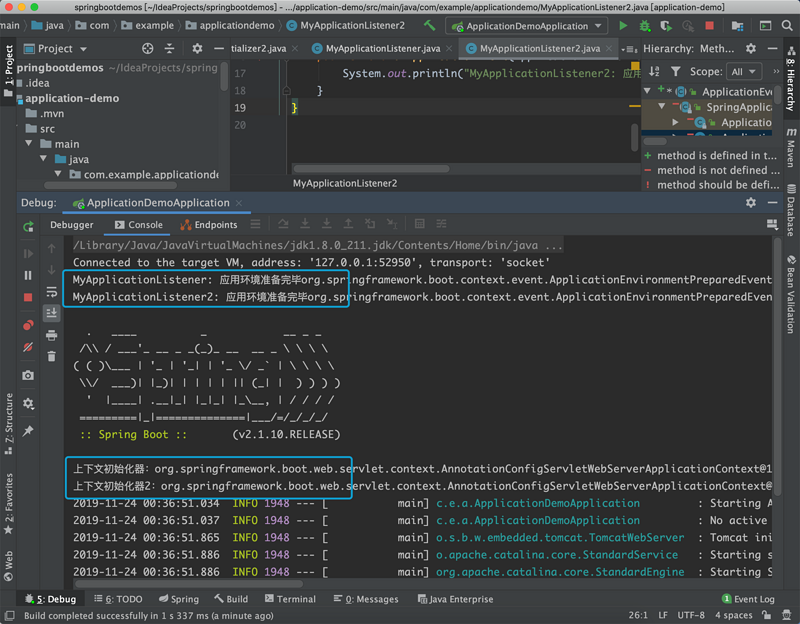Open the Maven side panel

coord(791,146)
